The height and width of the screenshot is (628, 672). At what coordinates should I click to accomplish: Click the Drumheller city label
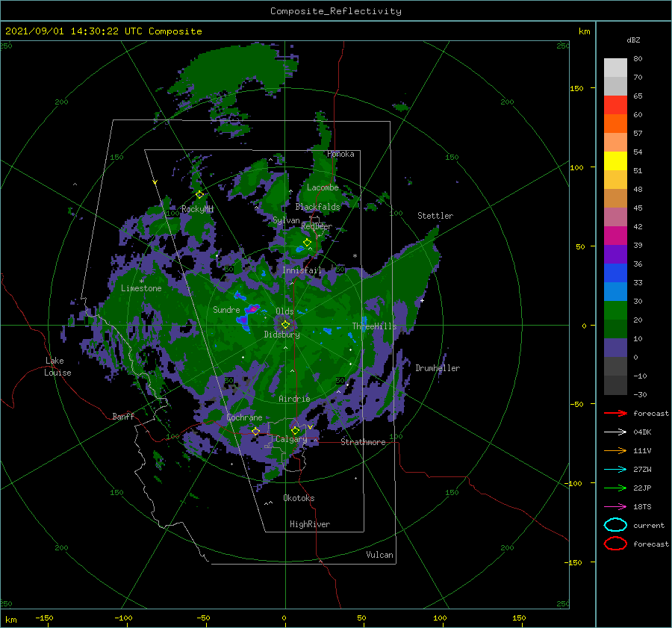pyautogui.click(x=438, y=368)
